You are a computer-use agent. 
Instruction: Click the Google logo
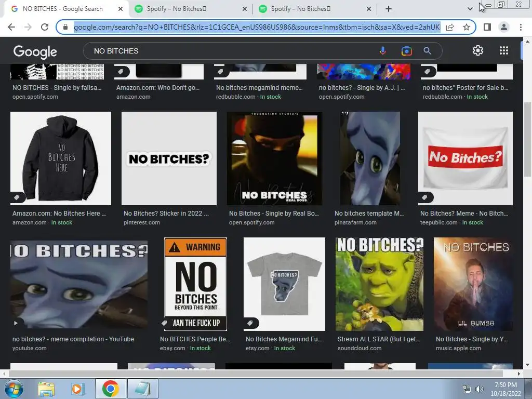[35, 51]
